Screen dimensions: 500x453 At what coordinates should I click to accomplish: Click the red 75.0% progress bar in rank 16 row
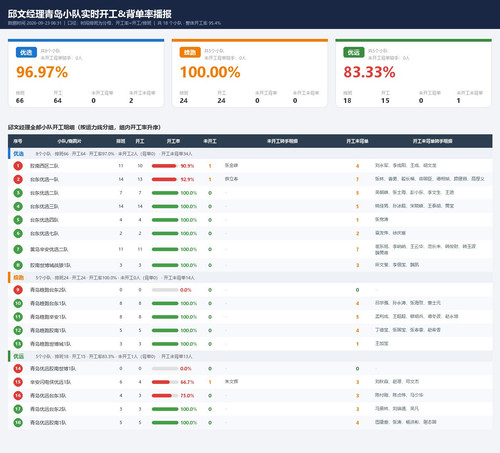[x=165, y=395]
